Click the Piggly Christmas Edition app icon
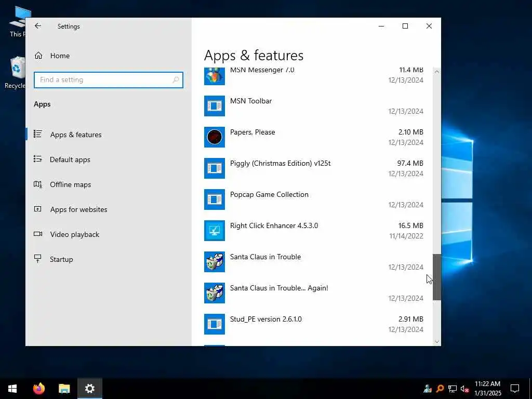Viewport: 532px width, 399px height. (214, 168)
